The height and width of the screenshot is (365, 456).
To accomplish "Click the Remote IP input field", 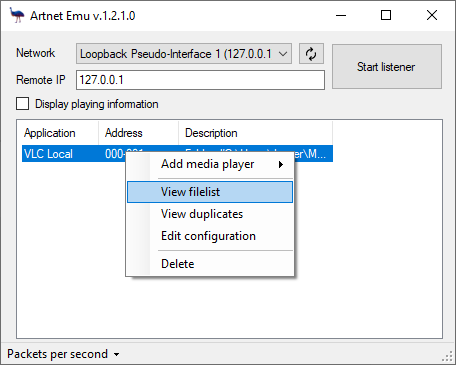I will pos(200,80).
